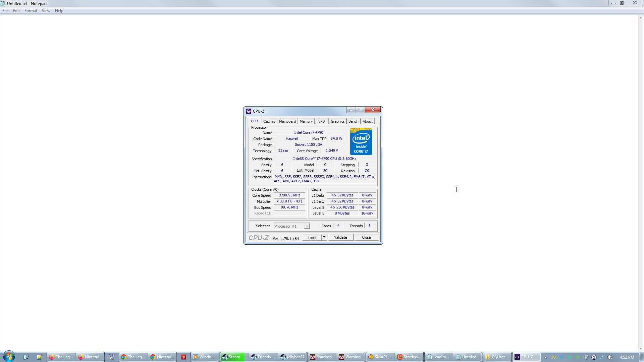The width and height of the screenshot is (644, 362).
Task: Click the Tools button
Action: click(312, 237)
